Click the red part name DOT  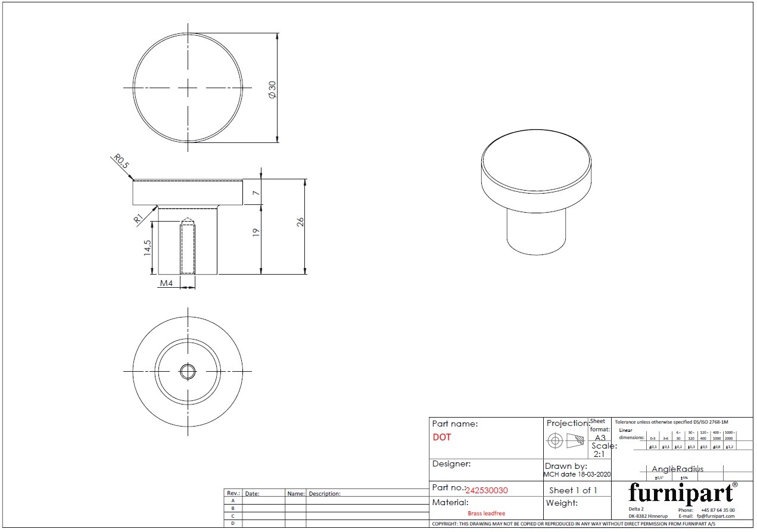(x=442, y=437)
